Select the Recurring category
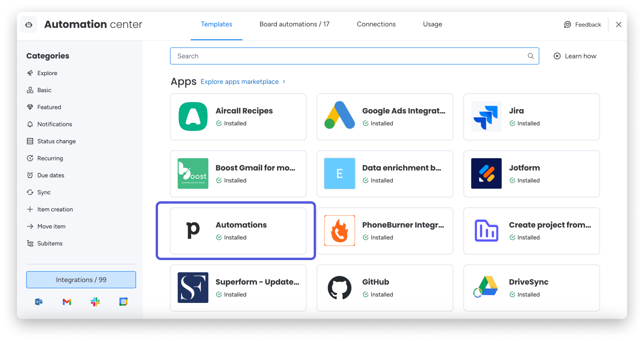Screen dimensions: 644x341 click(45, 158)
